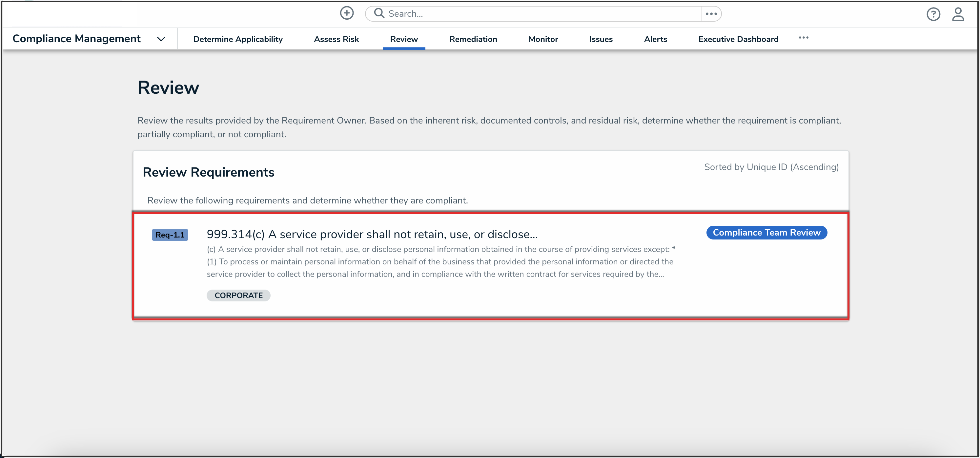Screen dimensions: 980x458
Task: Go to the Remediation tab
Action: pyautogui.click(x=473, y=39)
